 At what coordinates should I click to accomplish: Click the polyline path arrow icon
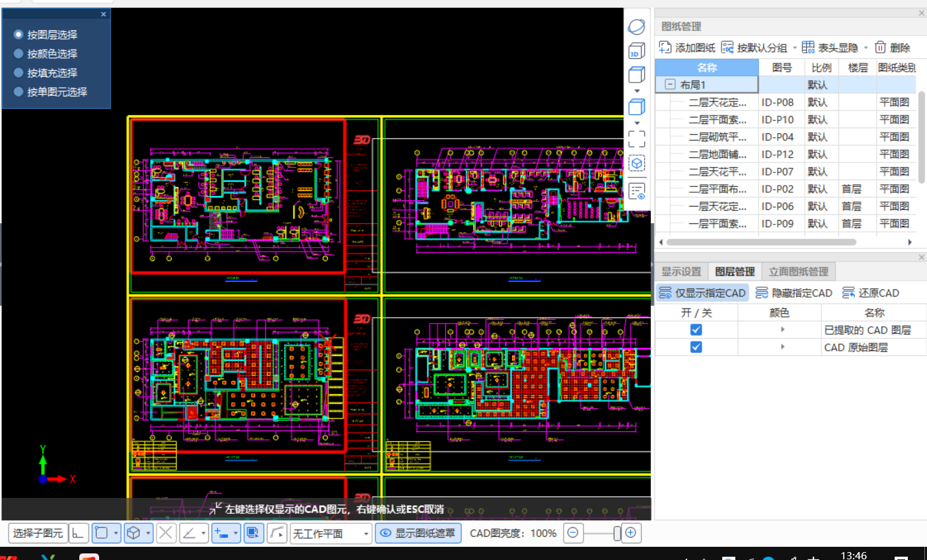point(277,533)
